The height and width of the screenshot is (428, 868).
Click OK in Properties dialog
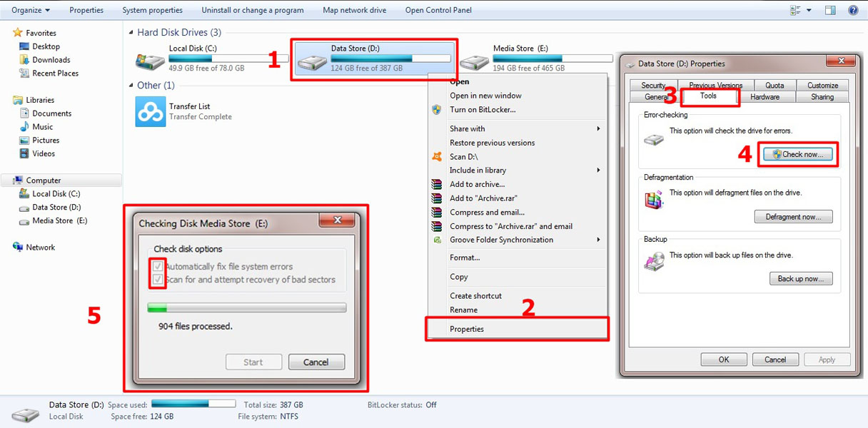(x=724, y=360)
